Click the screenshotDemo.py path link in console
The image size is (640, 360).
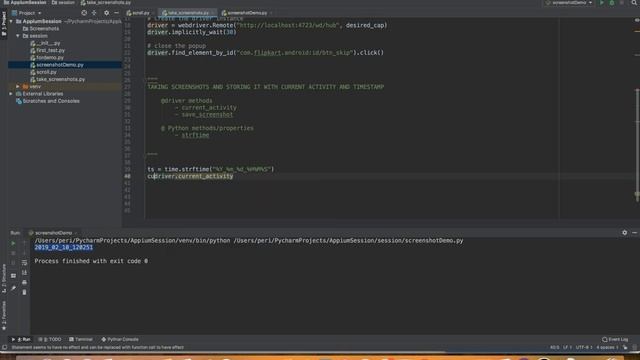(x=348, y=240)
